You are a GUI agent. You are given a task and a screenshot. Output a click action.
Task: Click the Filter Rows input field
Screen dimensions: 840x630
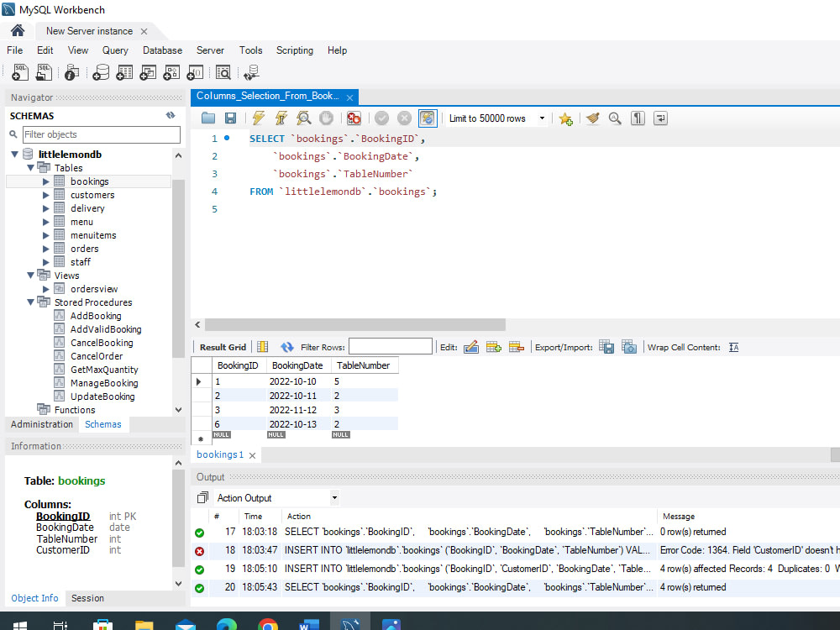[391, 345]
